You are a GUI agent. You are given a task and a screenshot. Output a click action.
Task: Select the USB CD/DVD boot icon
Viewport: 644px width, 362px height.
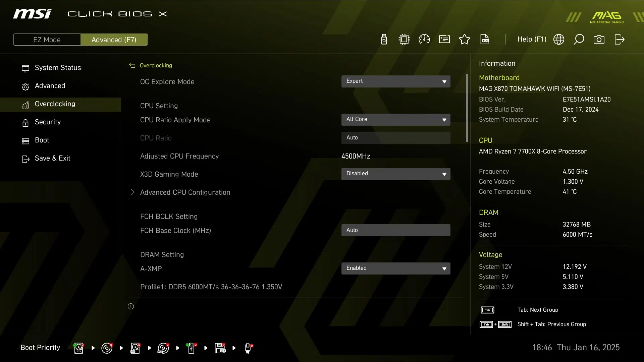tap(163, 348)
